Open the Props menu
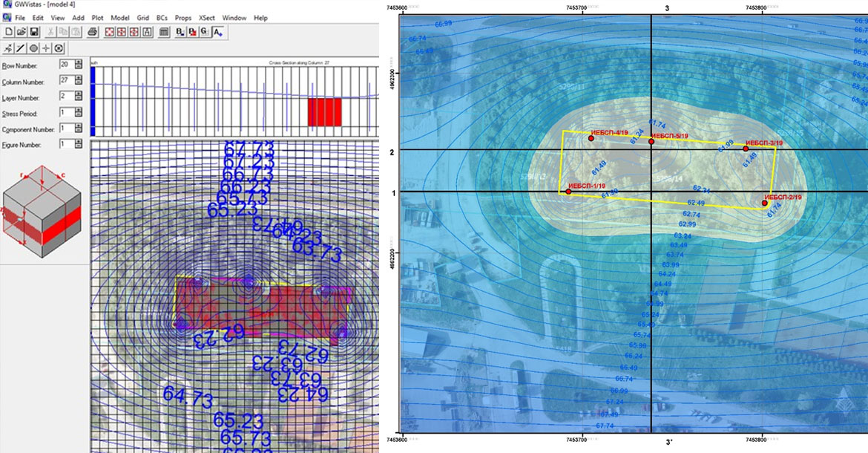This screenshot has width=868, height=453. (183, 18)
